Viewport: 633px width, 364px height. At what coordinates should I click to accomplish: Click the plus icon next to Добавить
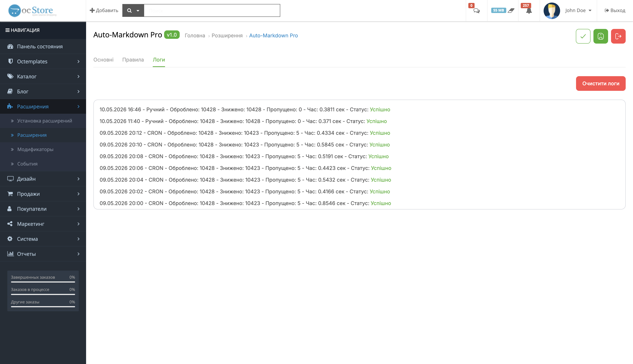tap(92, 10)
